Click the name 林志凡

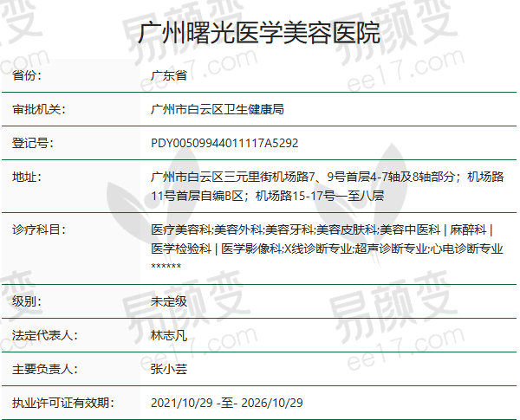169,335
